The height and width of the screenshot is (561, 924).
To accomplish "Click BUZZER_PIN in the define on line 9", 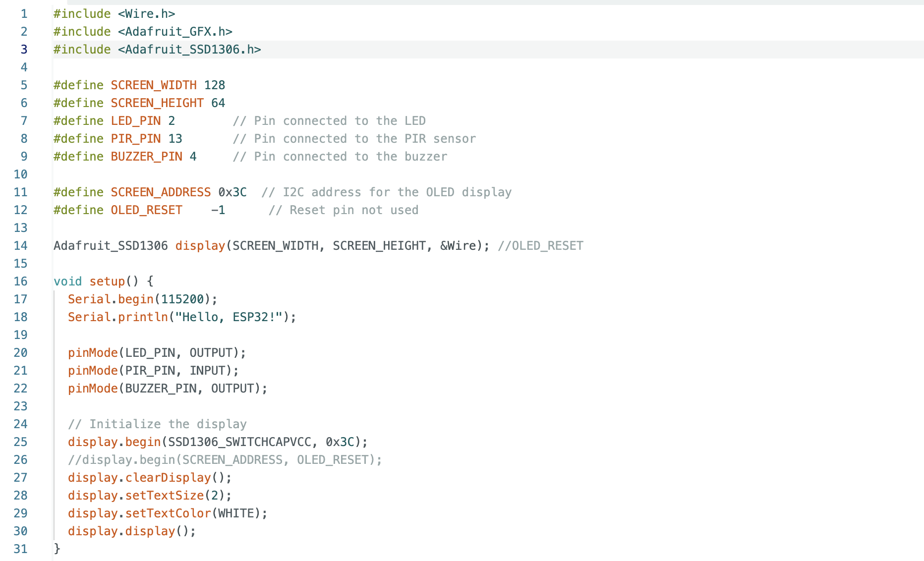I will point(147,157).
